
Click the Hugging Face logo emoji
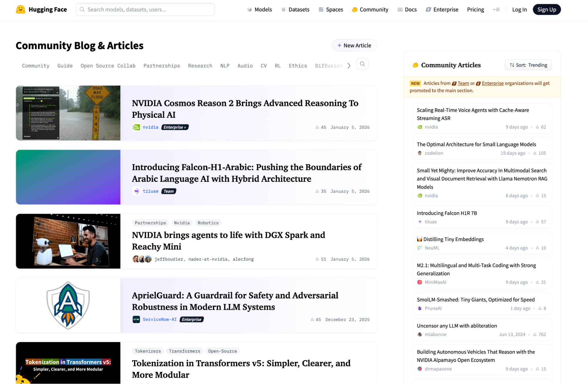pos(20,9)
